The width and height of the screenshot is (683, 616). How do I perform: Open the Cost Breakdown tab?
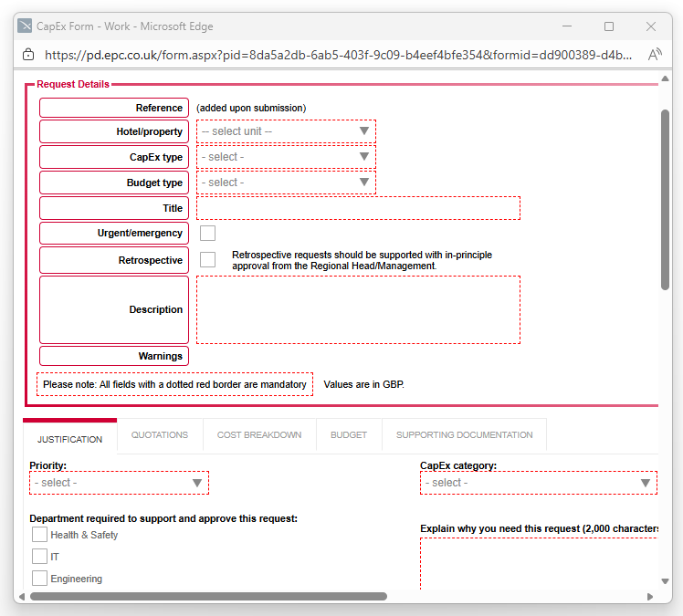(259, 435)
